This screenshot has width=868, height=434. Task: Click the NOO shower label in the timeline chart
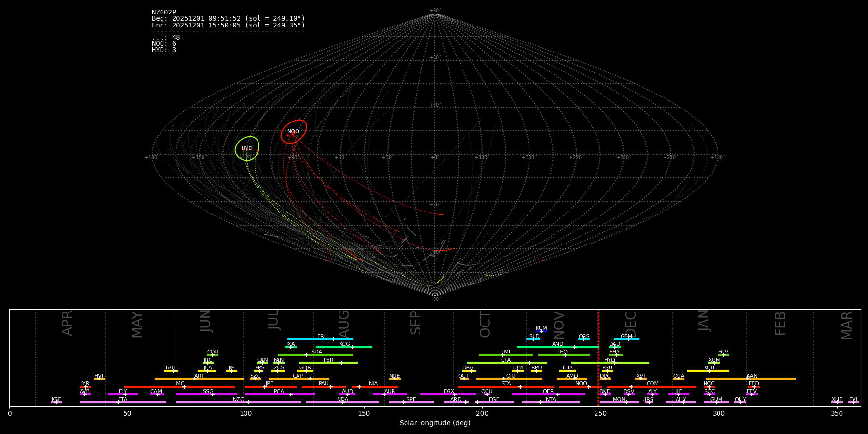click(582, 384)
